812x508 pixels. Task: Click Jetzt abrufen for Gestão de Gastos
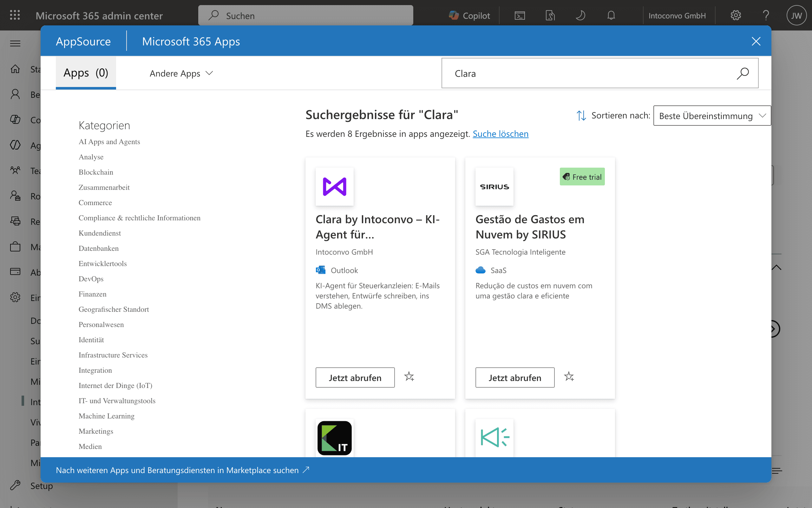pyautogui.click(x=515, y=378)
